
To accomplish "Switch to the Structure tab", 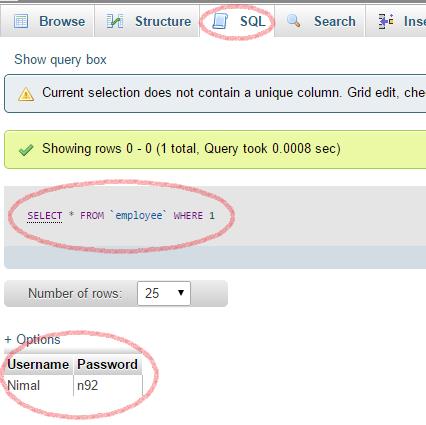I will pyautogui.click(x=146, y=21).
